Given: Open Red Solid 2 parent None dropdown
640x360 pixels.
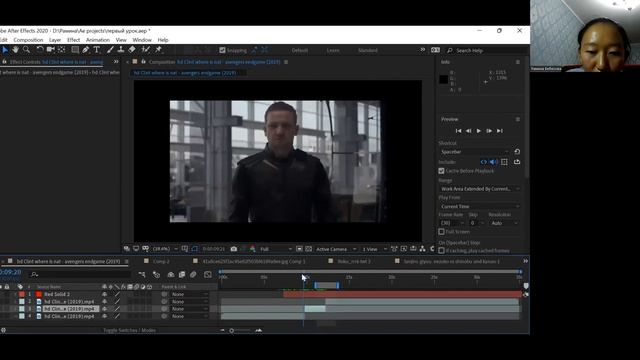Looking at the screenshot, I should [189, 294].
